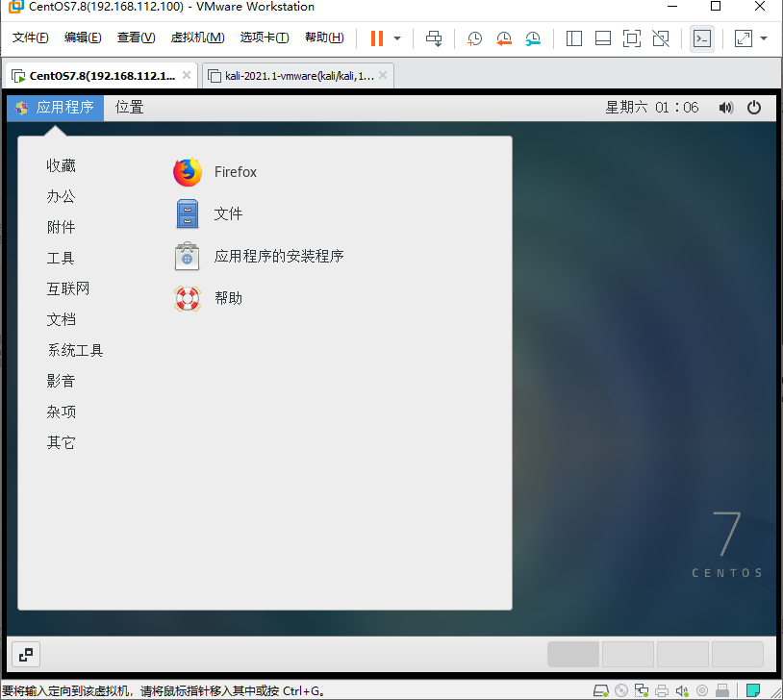Click the hard disk device status icon
Viewport: 783px width, 700px height.
pyautogui.click(x=601, y=691)
